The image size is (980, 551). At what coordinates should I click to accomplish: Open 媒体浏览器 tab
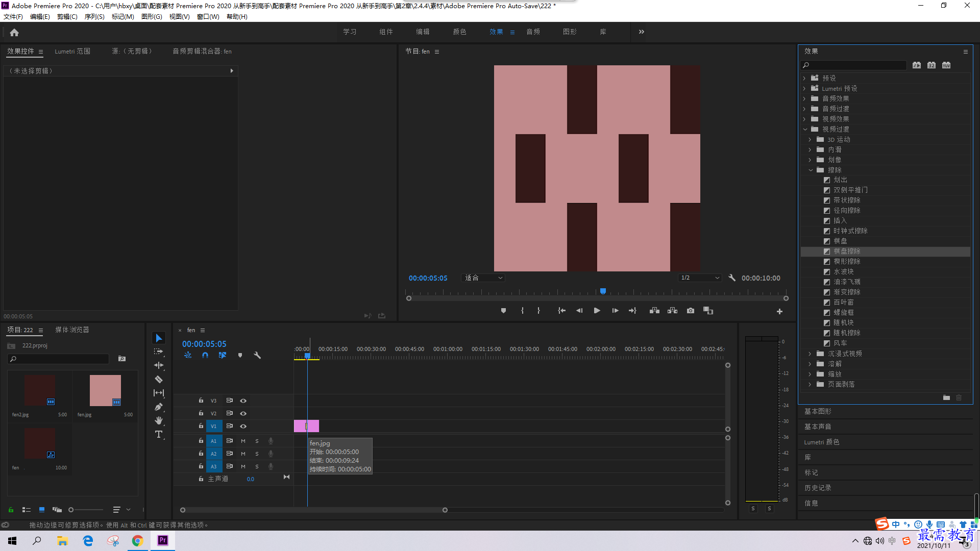tap(72, 330)
